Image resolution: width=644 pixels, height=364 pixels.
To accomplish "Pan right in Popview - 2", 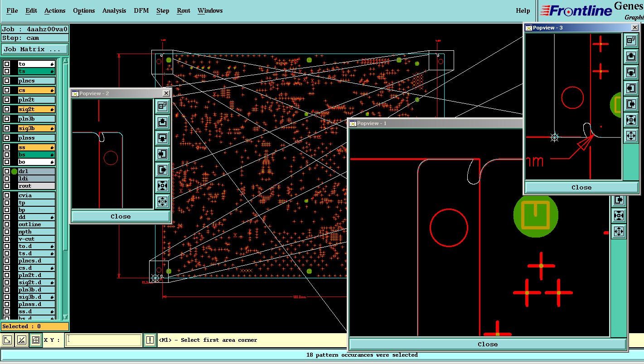I will [x=162, y=170].
